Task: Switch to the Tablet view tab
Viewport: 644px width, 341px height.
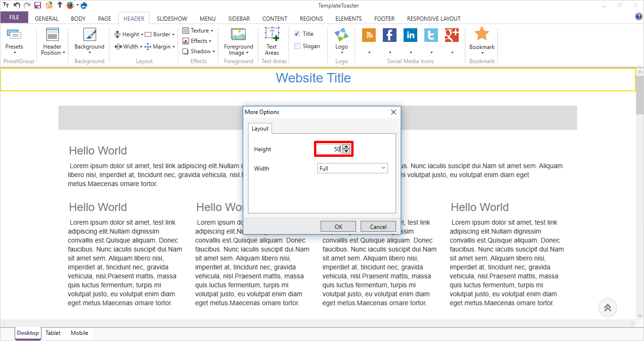Action: [x=53, y=333]
